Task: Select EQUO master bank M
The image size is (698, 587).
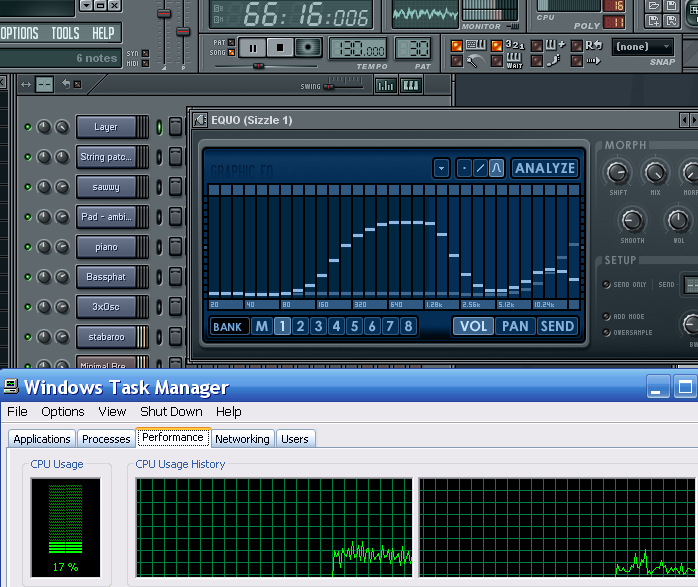Action: point(262,327)
